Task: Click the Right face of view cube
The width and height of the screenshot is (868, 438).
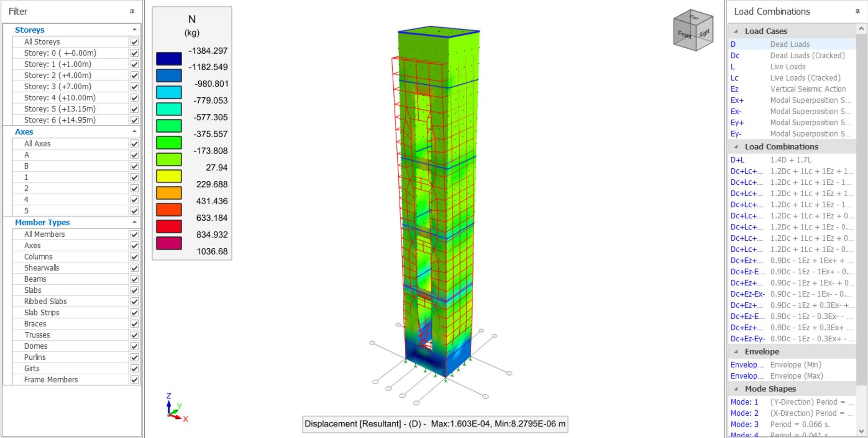Action: pyautogui.click(x=704, y=33)
